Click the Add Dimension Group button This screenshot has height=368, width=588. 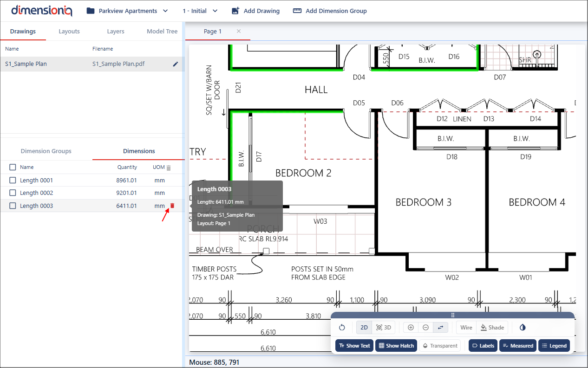coord(330,11)
